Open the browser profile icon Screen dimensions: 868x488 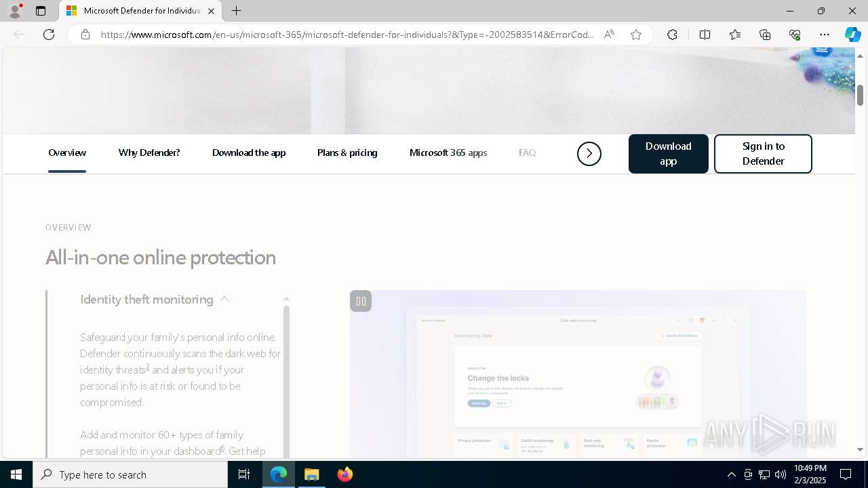click(x=15, y=11)
